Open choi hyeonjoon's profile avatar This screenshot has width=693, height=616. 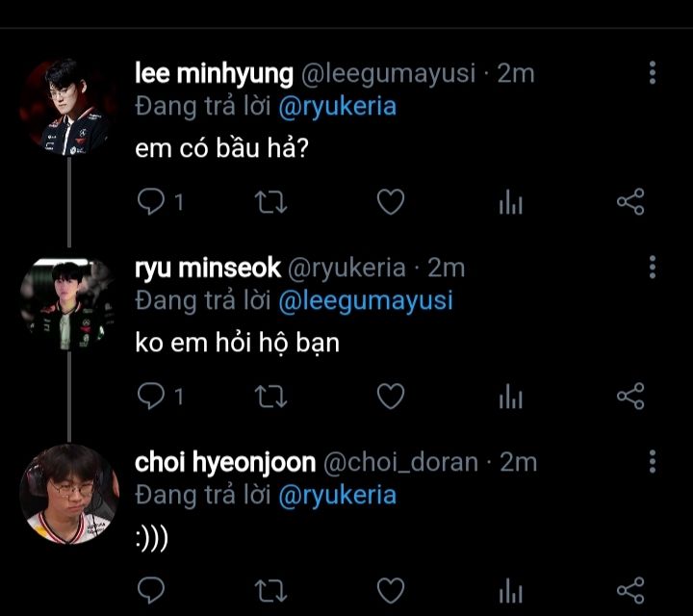(x=69, y=493)
